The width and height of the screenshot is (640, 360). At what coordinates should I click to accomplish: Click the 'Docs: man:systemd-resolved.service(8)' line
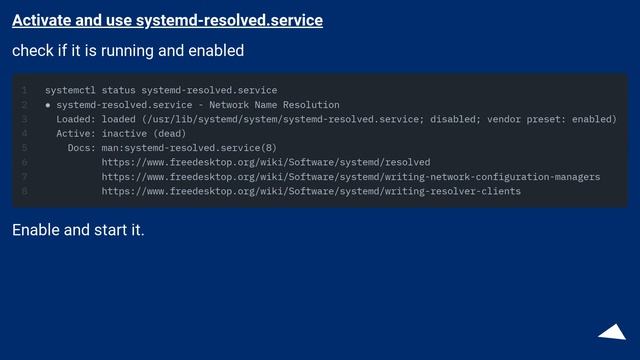coord(172,148)
